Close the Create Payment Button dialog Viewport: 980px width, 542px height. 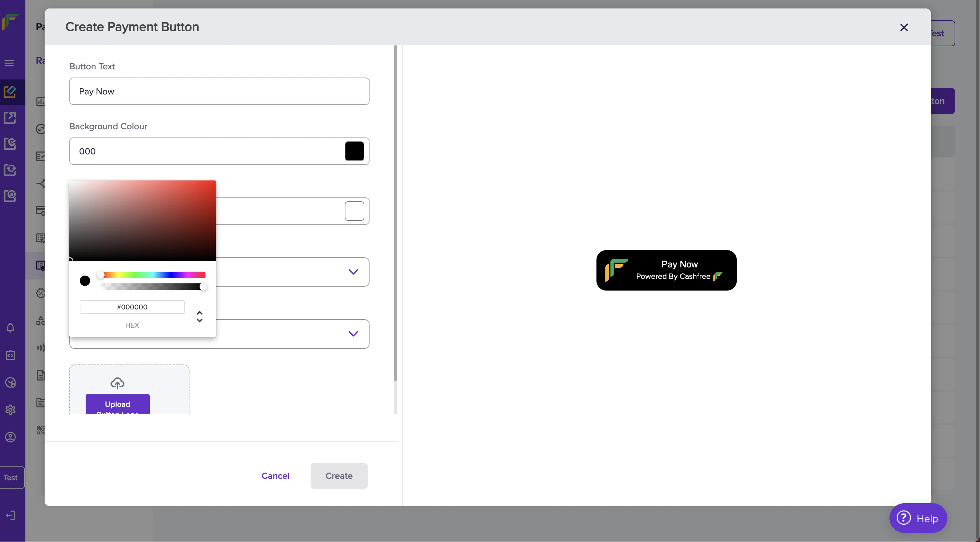tap(904, 27)
